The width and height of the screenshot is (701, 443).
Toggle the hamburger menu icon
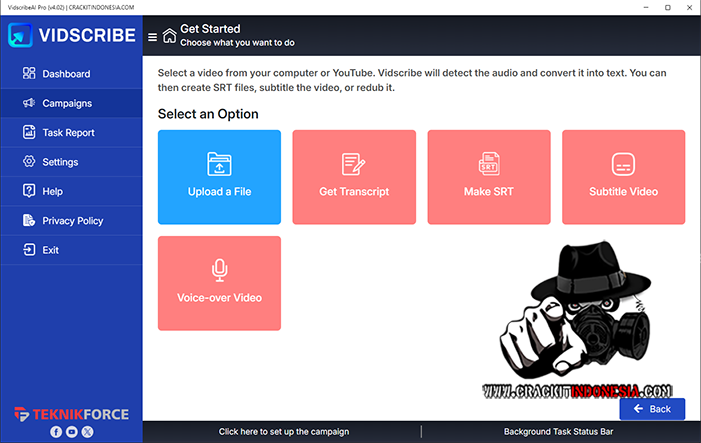152,37
